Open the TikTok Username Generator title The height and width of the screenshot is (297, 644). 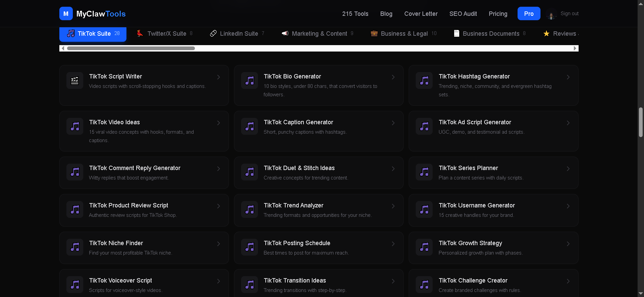[x=477, y=205]
